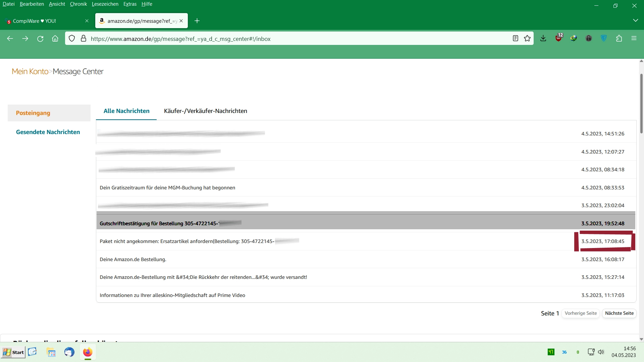Open network status in system tray
This screenshot has width=644, height=362.
pyautogui.click(x=591, y=352)
